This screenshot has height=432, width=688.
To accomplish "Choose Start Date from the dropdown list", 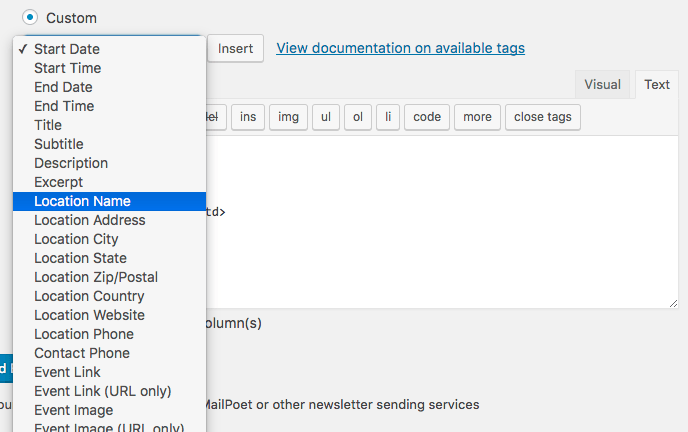I will coord(109,49).
